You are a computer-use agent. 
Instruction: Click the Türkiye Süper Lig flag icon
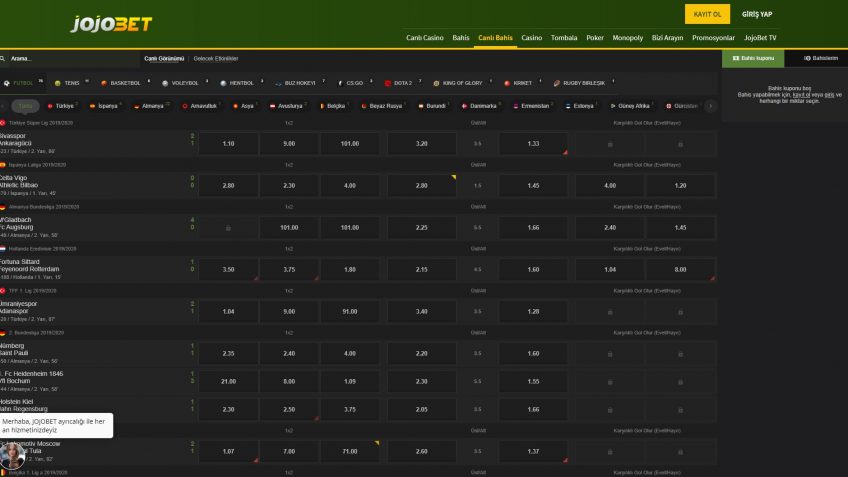coord(3,123)
